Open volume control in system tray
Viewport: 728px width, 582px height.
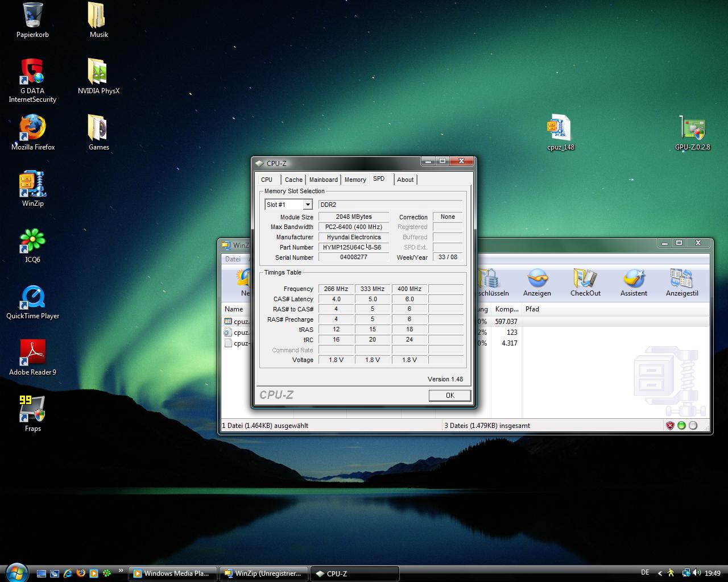(697, 573)
